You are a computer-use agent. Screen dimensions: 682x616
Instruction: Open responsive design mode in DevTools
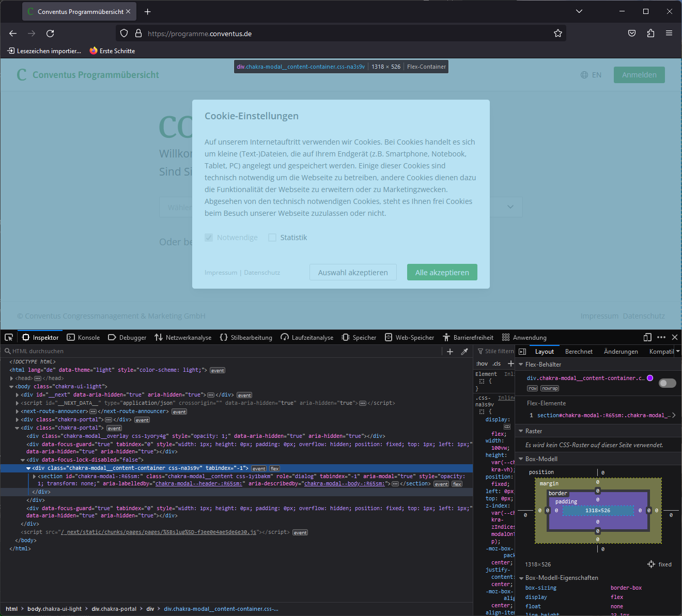click(647, 337)
